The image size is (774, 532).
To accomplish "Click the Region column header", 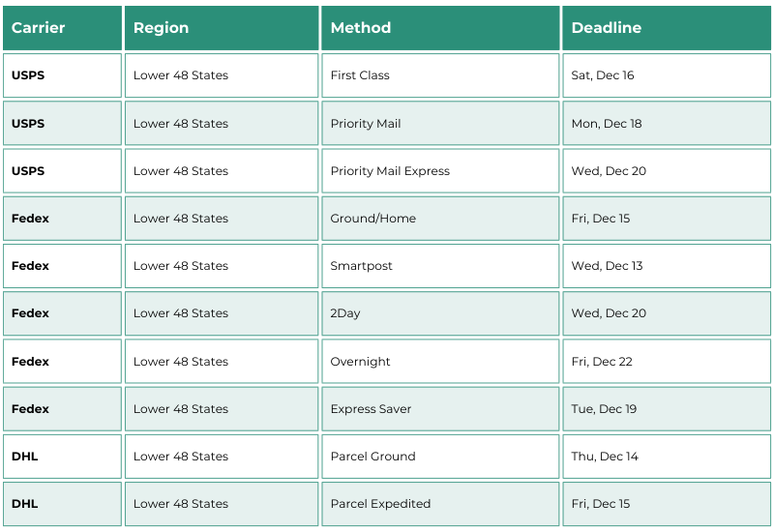I will point(222,28).
